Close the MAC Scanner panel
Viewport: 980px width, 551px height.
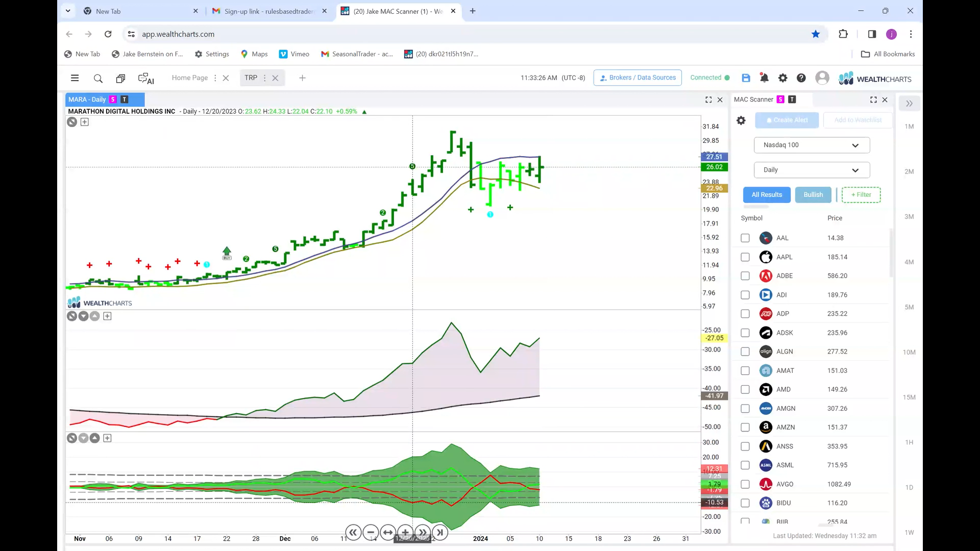885,99
